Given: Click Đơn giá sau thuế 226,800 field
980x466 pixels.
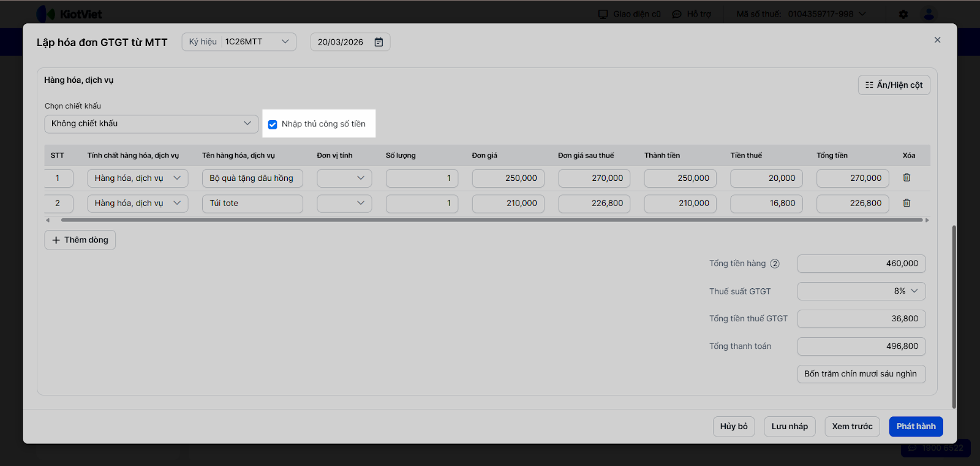Looking at the screenshot, I should click(x=594, y=204).
